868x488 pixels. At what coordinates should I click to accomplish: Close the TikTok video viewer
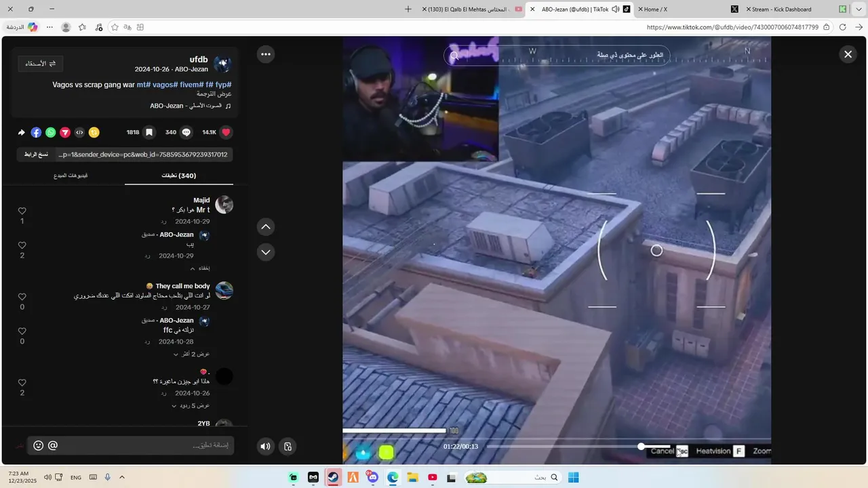point(848,54)
